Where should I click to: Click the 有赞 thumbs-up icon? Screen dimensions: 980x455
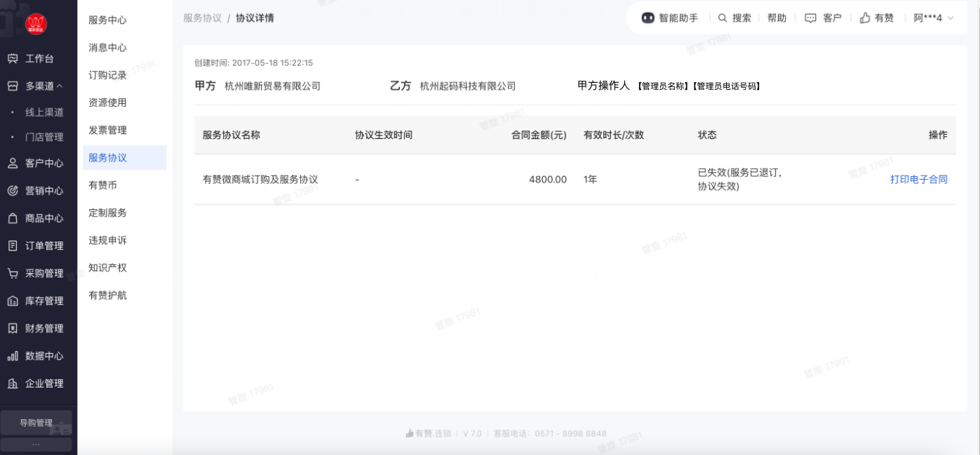865,18
